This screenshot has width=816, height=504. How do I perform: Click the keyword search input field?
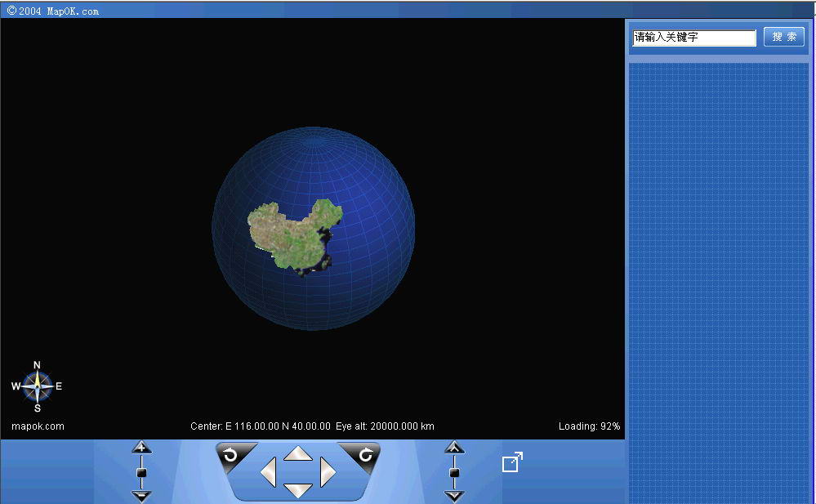(x=694, y=38)
